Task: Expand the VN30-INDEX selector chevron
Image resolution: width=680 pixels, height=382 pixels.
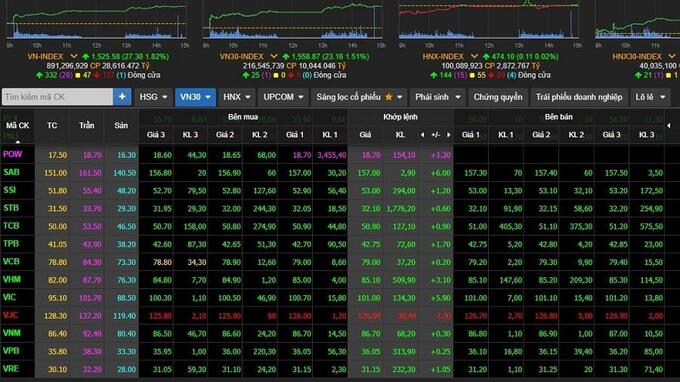Action: click(x=274, y=56)
